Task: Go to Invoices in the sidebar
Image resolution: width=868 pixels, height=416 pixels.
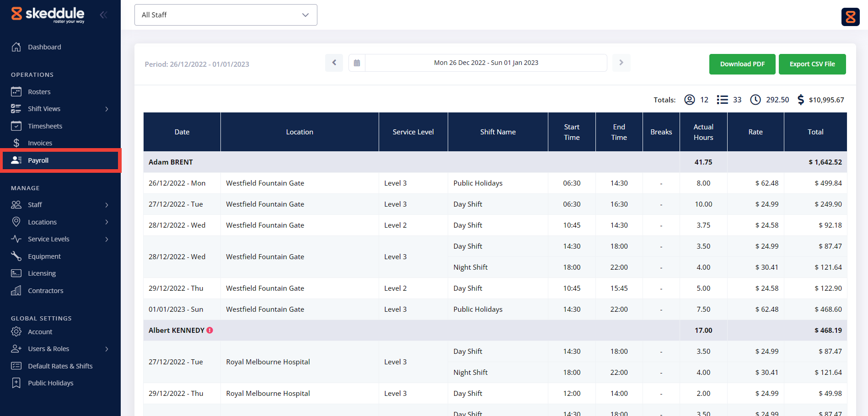Action: (x=40, y=143)
